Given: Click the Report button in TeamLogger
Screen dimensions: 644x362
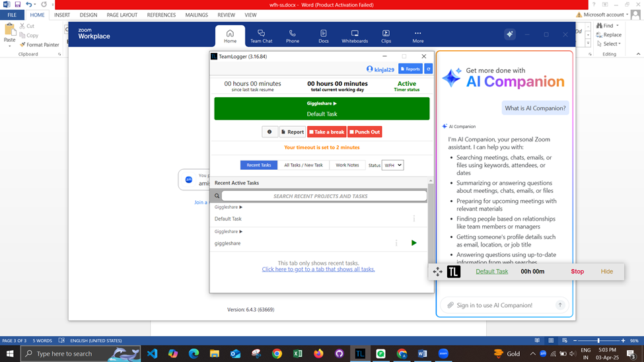Looking at the screenshot, I should [x=293, y=132].
